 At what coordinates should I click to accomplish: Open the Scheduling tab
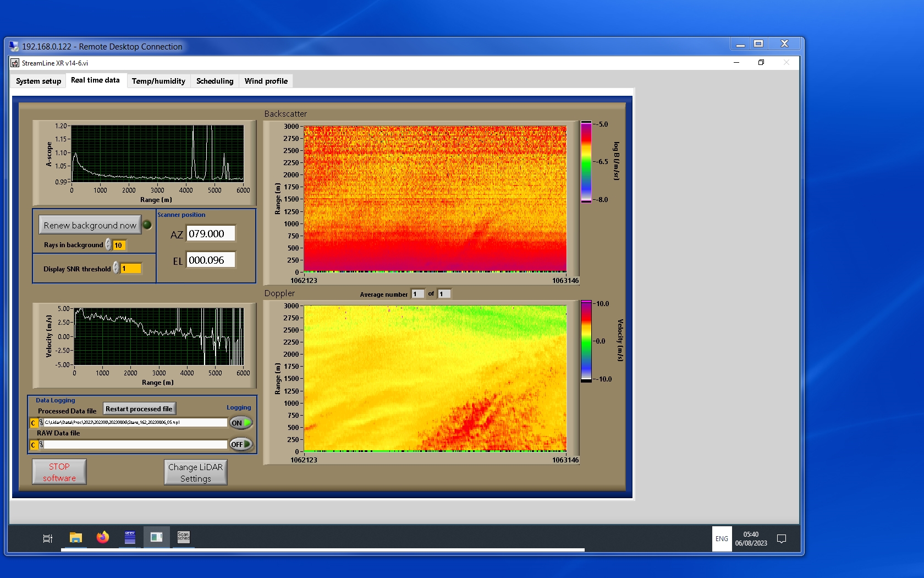click(215, 81)
